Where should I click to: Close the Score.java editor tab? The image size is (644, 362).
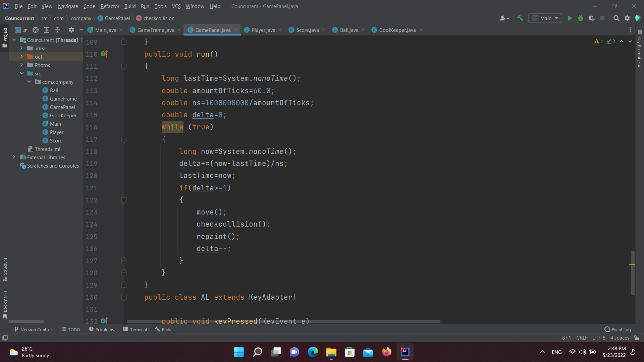coord(324,30)
